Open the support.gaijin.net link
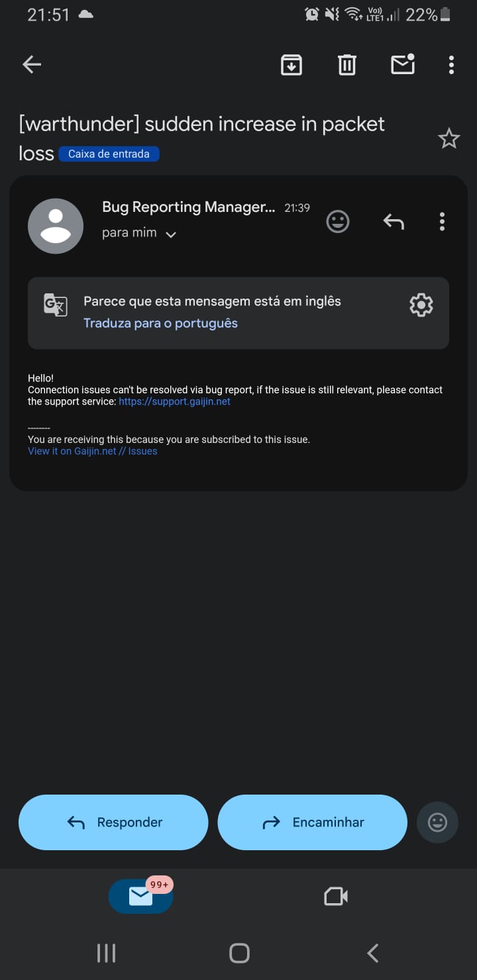Image resolution: width=477 pixels, height=980 pixels. [174, 401]
